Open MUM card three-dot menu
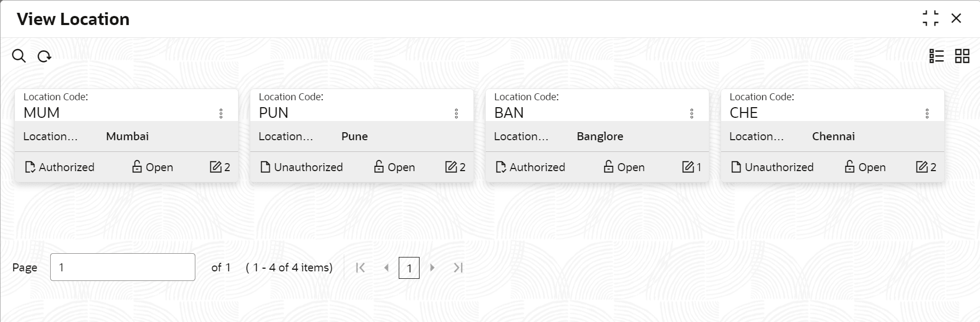Image resolution: width=980 pixels, height=322 pixels. (221, 114)
